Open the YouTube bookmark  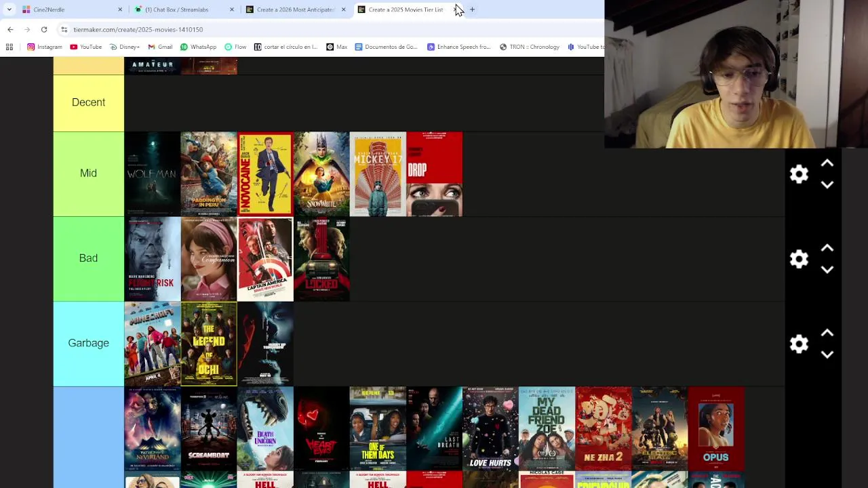(85, 47)
